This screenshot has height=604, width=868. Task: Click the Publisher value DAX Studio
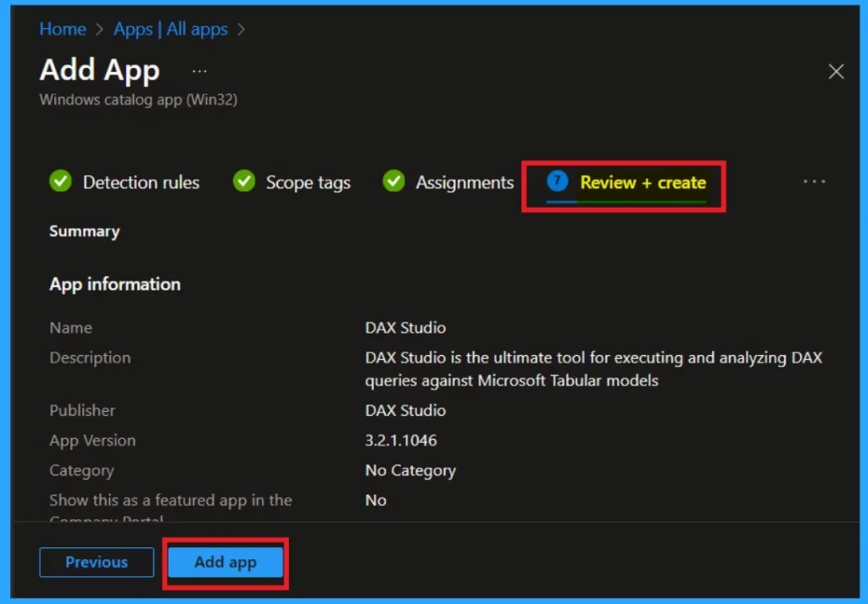click(405, 410)
